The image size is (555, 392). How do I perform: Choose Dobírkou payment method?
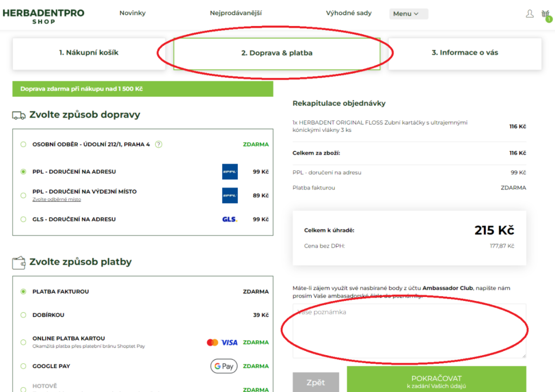coord(23,315)
